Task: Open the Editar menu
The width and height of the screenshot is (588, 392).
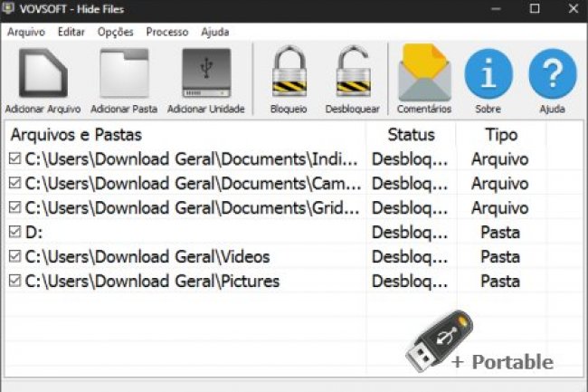Action: point(71,32)
